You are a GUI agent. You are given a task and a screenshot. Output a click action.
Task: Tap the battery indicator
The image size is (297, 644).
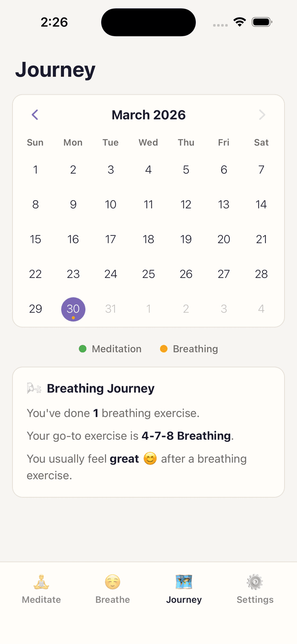(261, 21)
